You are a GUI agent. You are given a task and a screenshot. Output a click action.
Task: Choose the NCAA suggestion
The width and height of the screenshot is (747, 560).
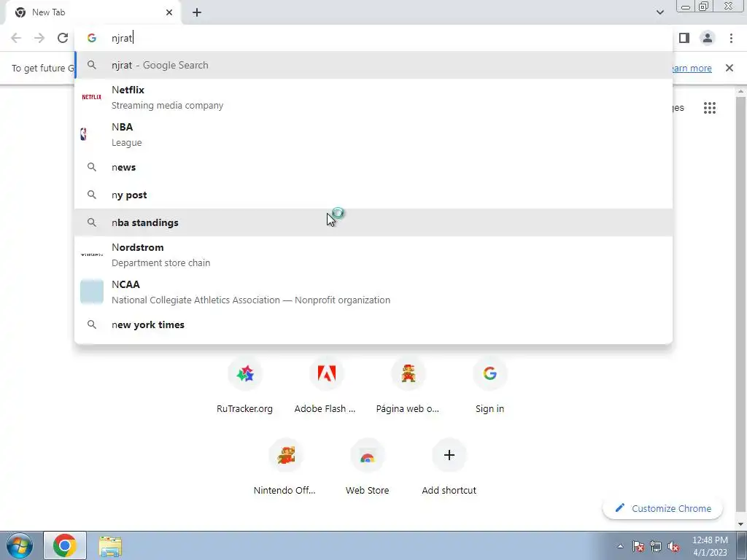pos(373,292)
